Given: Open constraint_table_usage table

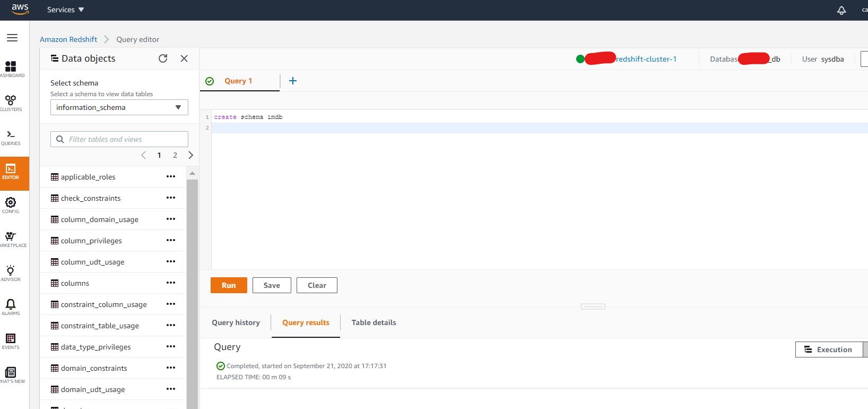Looking at the screenshot, I should tap(100, 326).
